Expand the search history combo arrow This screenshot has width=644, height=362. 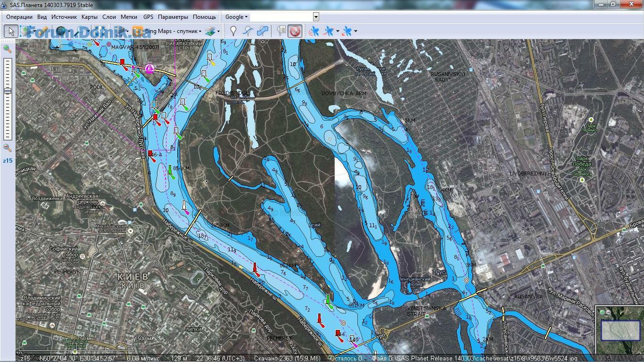click(316, 17)
